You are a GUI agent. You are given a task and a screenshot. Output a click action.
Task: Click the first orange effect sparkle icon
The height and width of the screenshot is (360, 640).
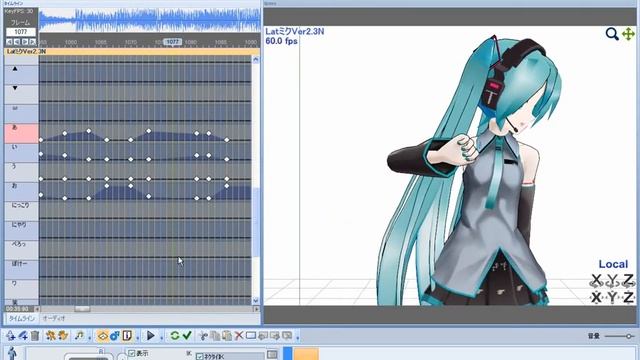coord(51,336)
